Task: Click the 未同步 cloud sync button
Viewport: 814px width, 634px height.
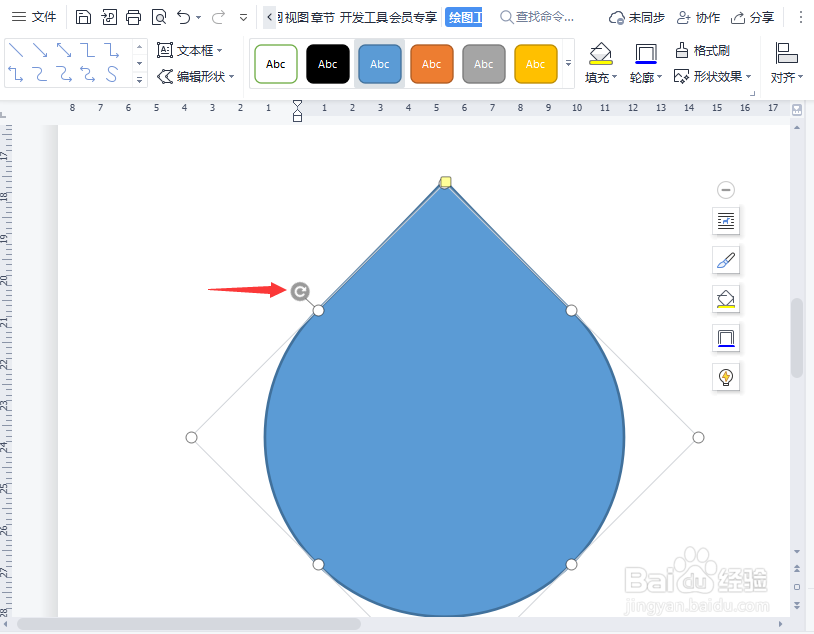Action: (636, 18)
